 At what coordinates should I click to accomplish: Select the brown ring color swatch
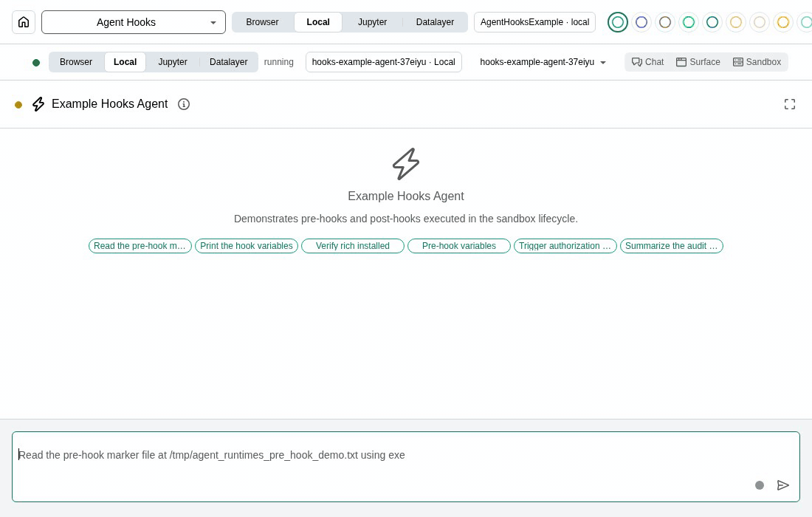pyautogui.click(x=665, y=22)
